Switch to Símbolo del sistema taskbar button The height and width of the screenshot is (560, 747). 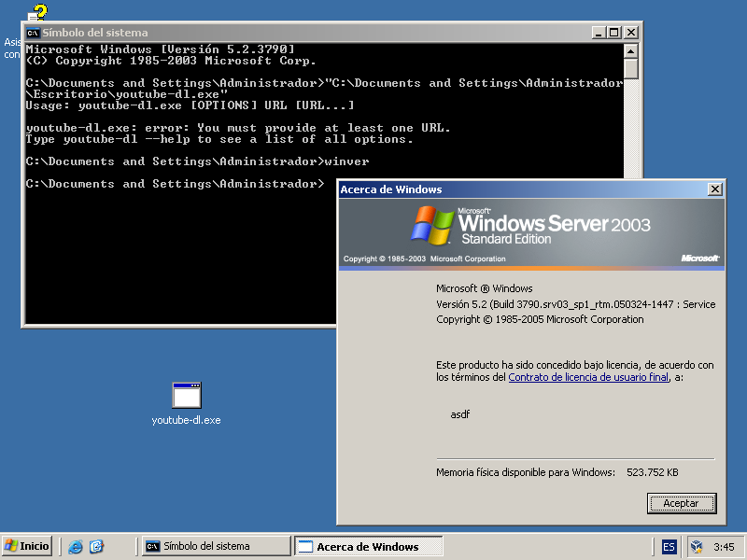pyautogui.click(x=215, y=546)
